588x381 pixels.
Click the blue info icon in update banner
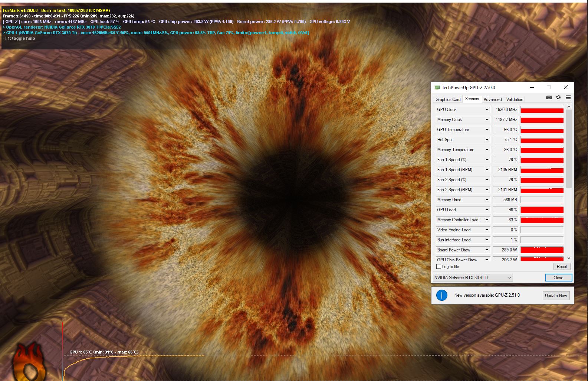click(x=441, y=295)
